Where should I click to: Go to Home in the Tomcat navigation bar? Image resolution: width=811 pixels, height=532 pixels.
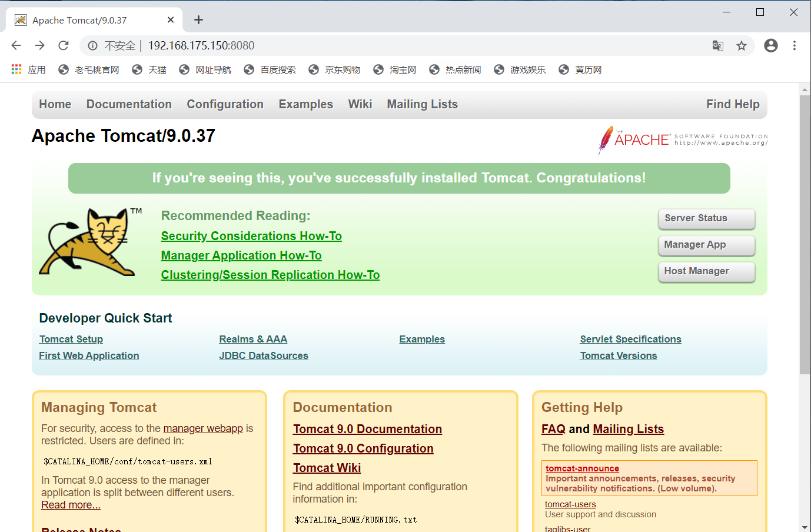tap(55, 104)
